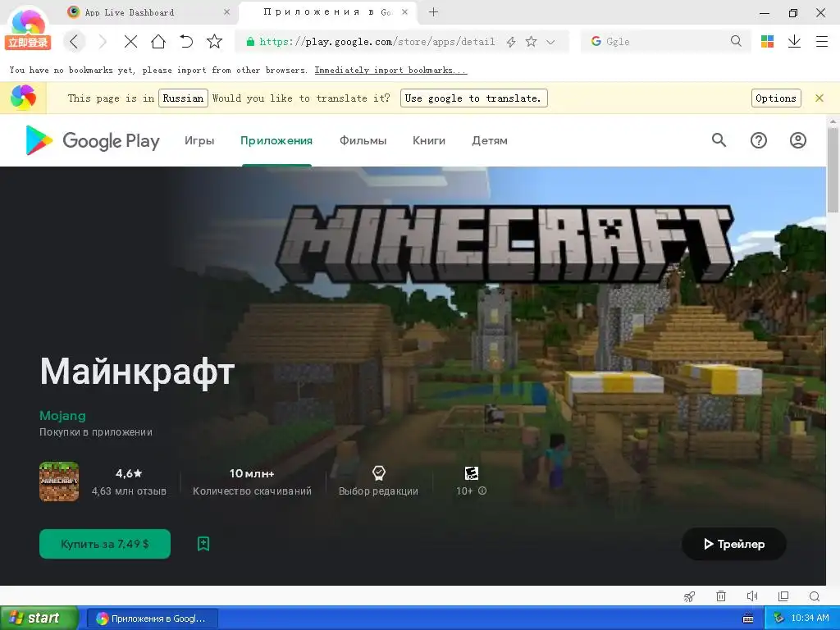Click the red login badge on avatar

[28, 43]
